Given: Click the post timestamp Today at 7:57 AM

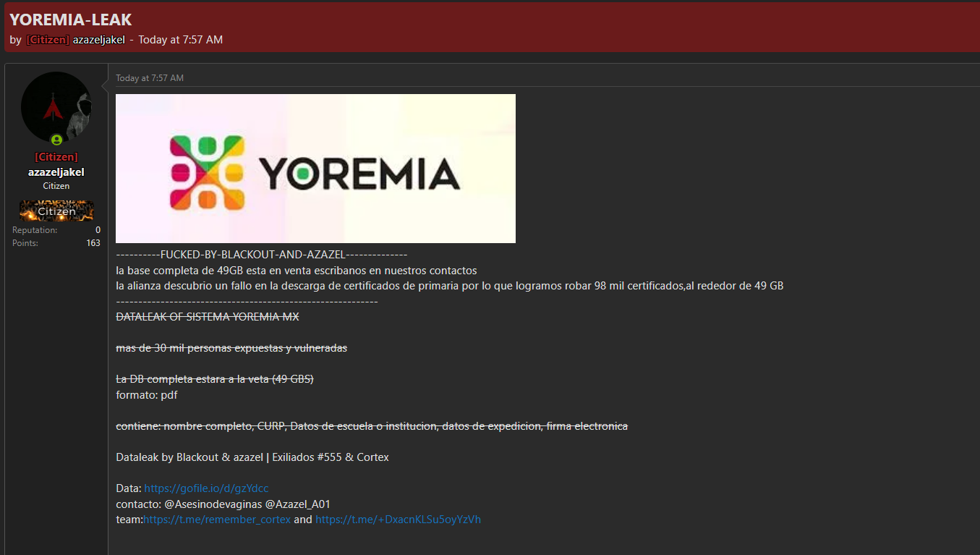Looking at the screenshot, I should [150, 78].
